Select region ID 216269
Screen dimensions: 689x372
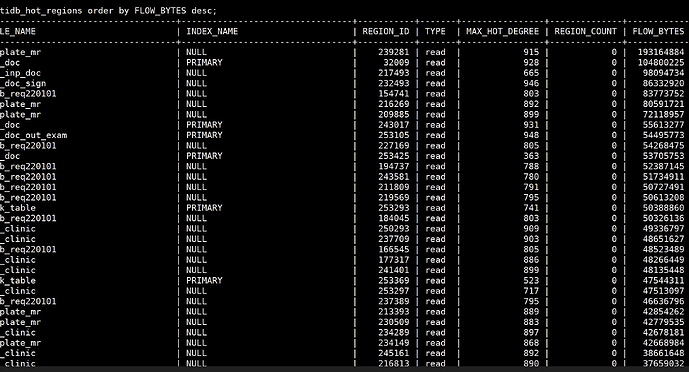394,104
